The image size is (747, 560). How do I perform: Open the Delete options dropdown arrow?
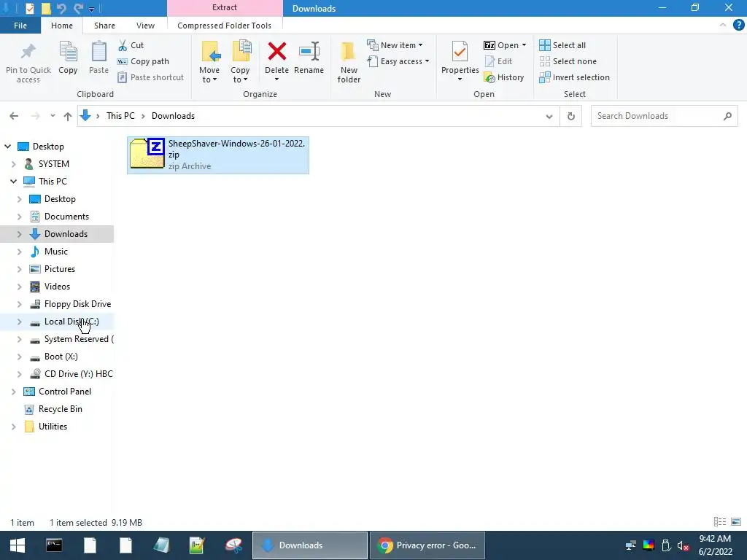point(276,79)
